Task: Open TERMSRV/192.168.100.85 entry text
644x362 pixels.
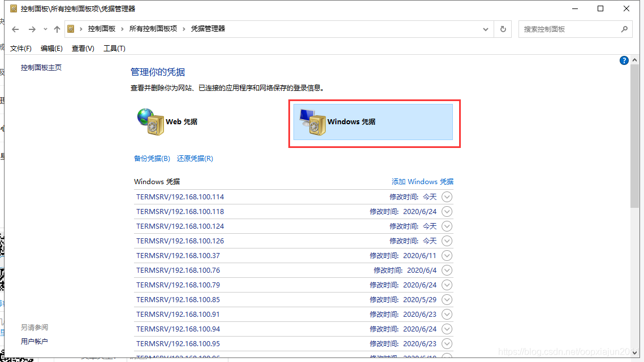Action: click(x=178, y=300)
